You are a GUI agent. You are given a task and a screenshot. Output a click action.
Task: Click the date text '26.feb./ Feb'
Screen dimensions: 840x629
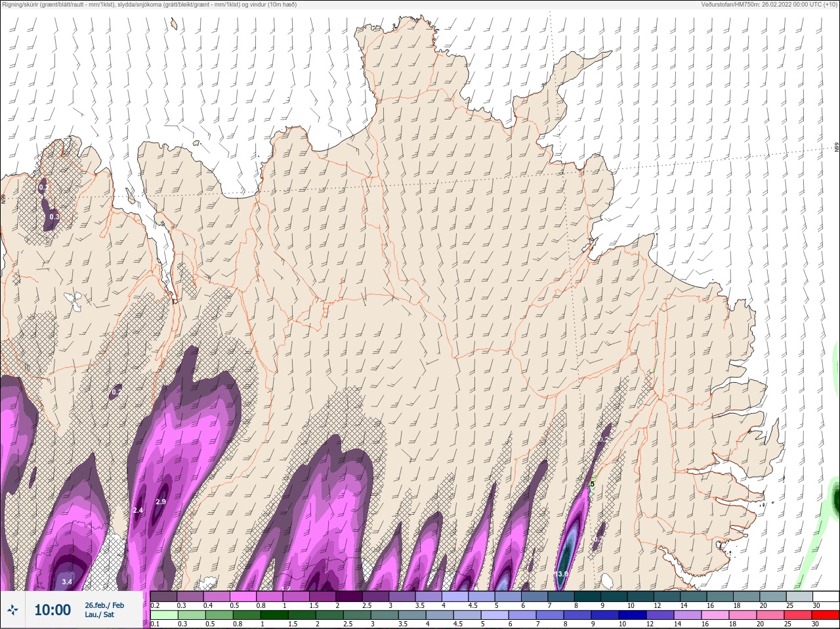click(104, 605)
